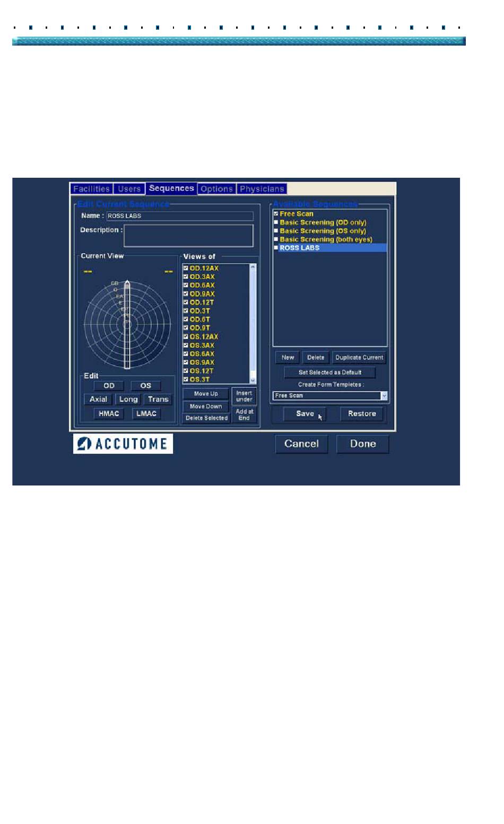This screenshot has width=504, height=824.
Task: Click the OS eye edit button
Action: [146, 386]
